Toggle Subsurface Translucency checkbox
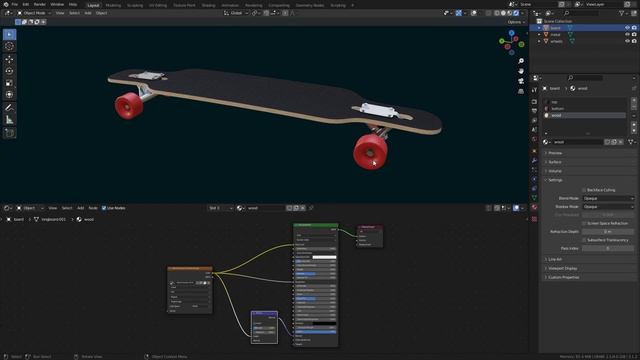Image resolution: width=640 pixels, height=360 pixels. pos(584,240)
